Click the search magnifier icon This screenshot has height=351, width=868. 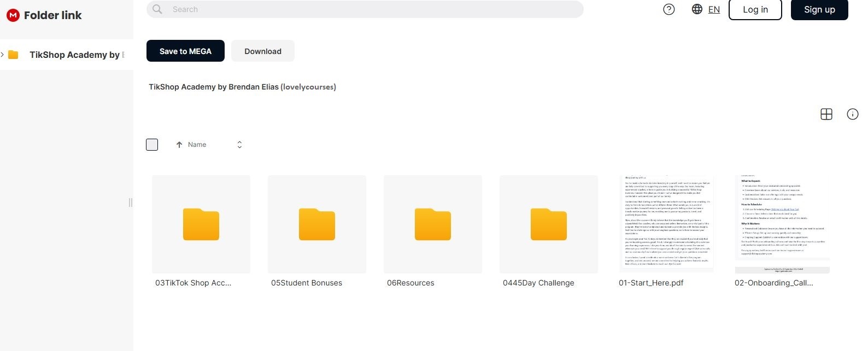pos(157,9)
